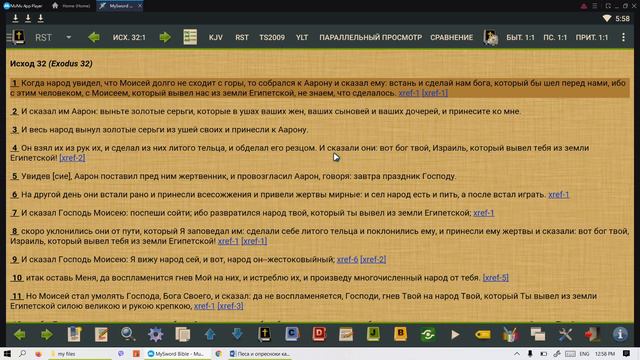Open the three-dot overflow menu
The height and width of the screenshot is (360, 640).
coord(623,38)
